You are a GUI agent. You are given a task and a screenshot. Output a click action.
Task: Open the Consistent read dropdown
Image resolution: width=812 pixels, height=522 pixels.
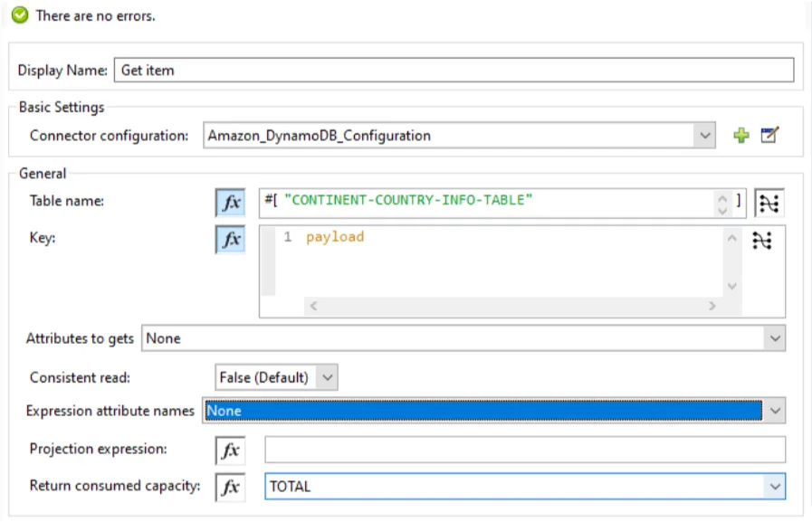click(328, 377)
